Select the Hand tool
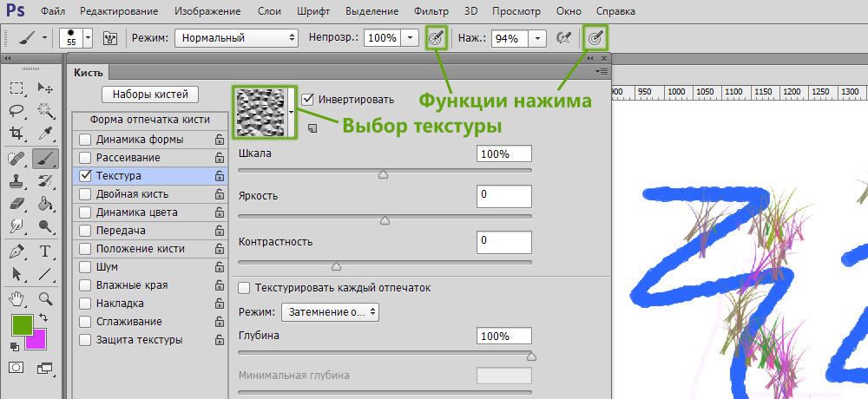Image resolution: width=868 pixels, height=399 pixels. click(x=17, y=299)
